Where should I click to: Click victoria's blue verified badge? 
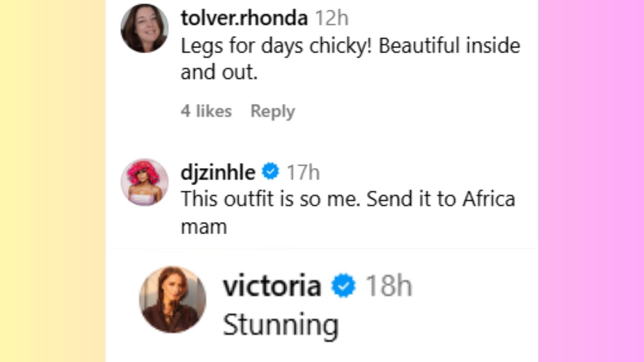(343, 286)
